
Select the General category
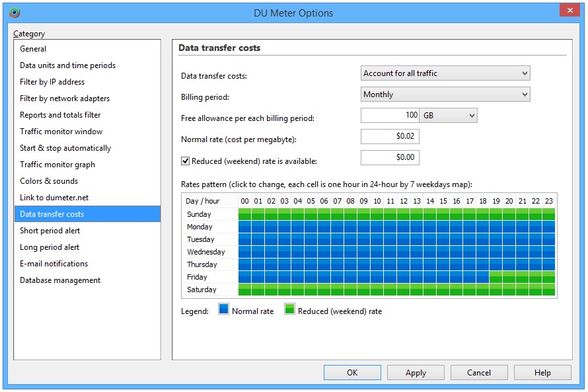click(x=33, y=49)
